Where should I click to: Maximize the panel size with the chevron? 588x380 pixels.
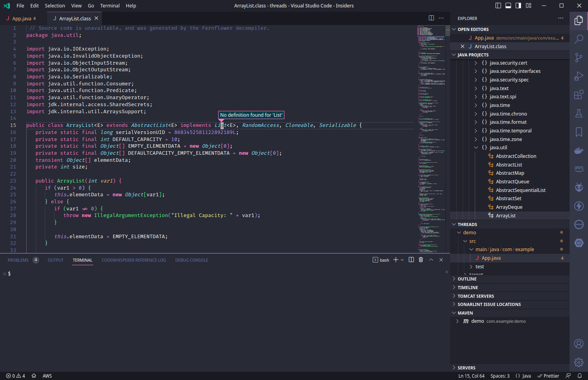tap(431, 260)
